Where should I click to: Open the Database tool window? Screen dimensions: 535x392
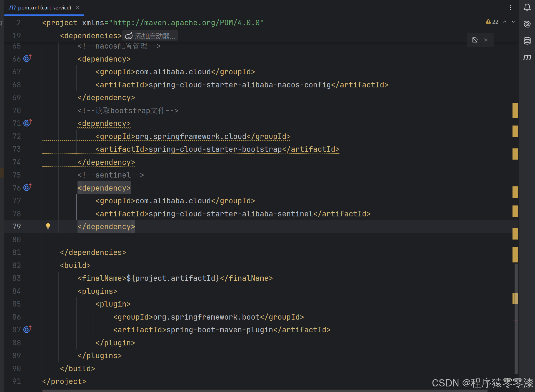pyautogui.click(x=527, y=41)
